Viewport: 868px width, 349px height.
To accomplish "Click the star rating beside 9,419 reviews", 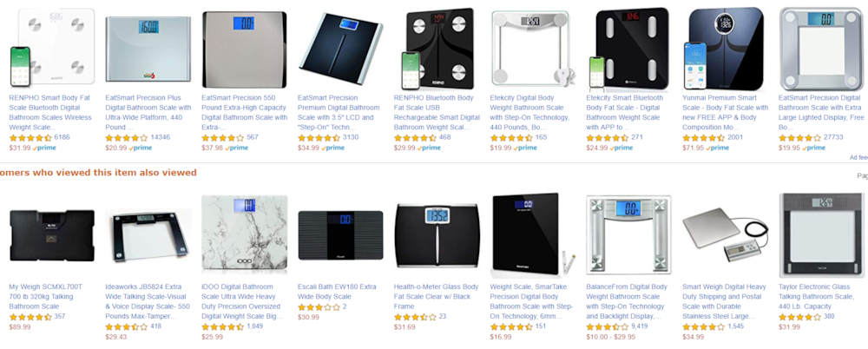I will pos(608,326).
